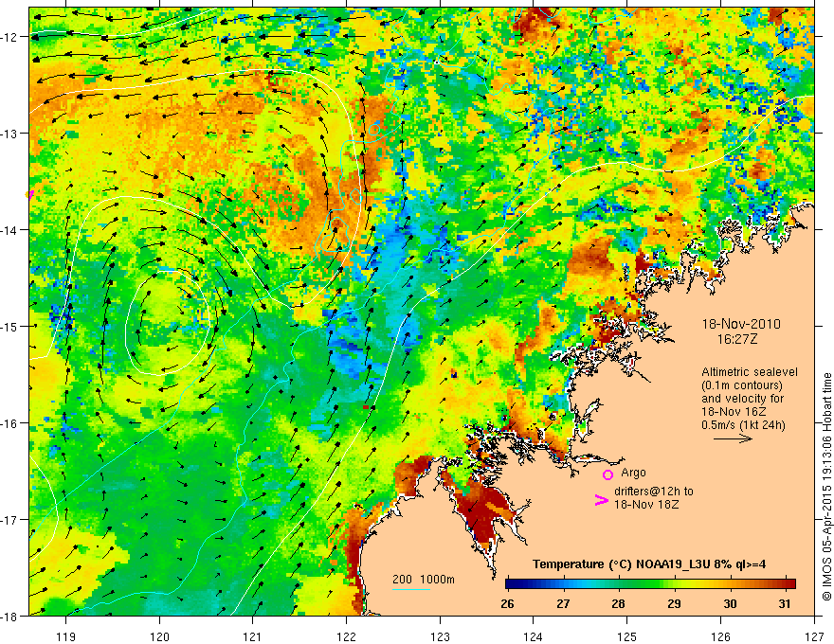Click the '30' color bar tick label

click(731, 603)
